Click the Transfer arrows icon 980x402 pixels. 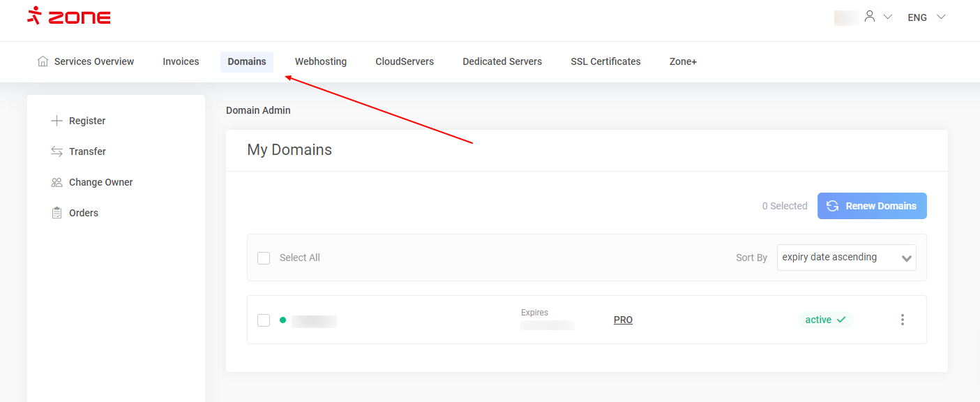pos(57,151)
